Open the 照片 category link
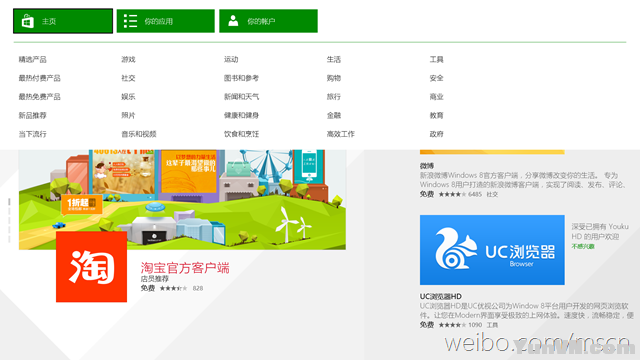Viewport: 640px width, 360px height. click(128, 116)
